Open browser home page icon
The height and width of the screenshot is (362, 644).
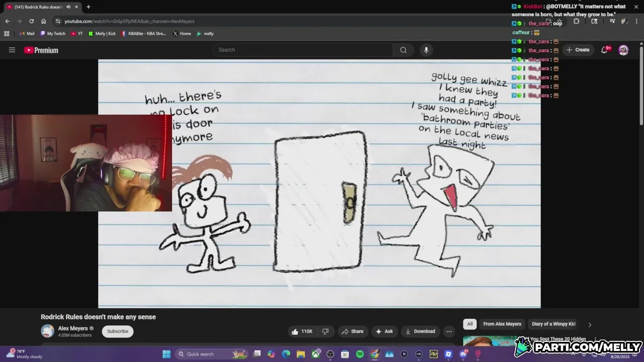(x=44, y=21)
